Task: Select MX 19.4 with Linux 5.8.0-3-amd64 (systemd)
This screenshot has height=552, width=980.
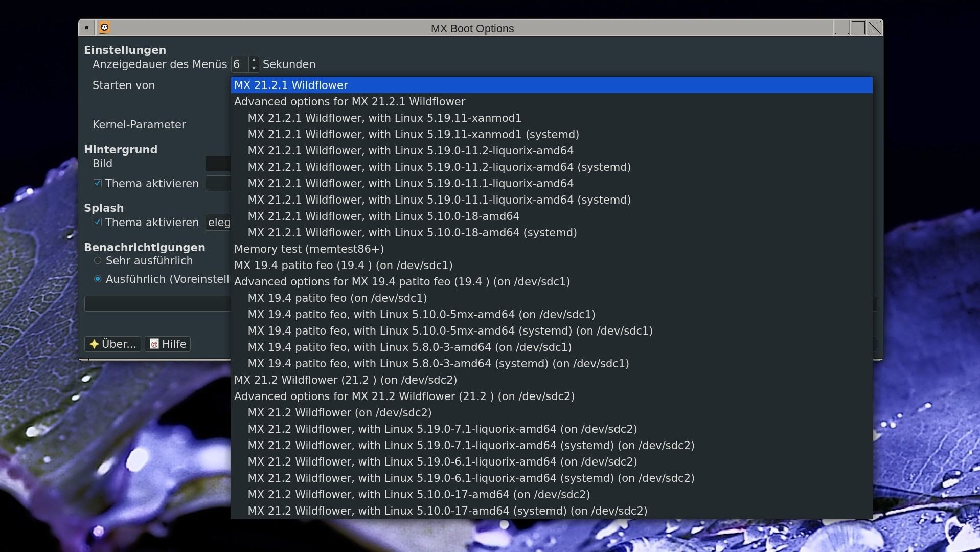Action: pyautogui.click(x=438, y=364)
